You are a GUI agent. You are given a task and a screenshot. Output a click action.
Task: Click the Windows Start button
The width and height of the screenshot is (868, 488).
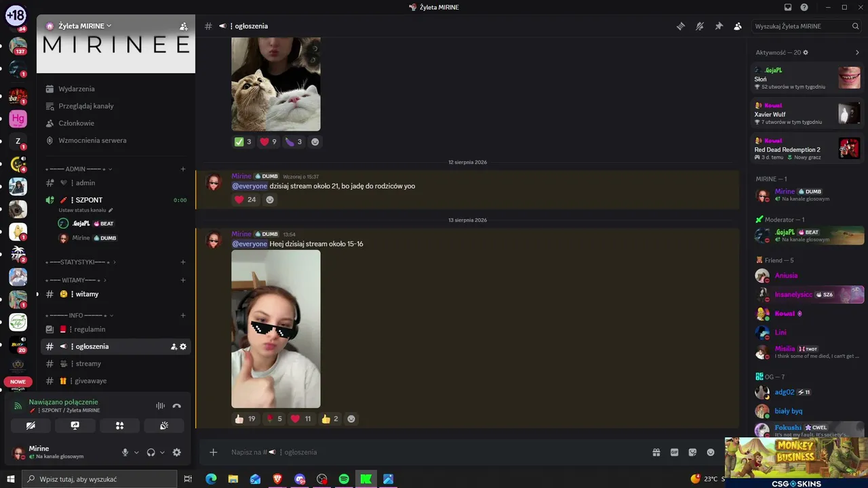(11, 479)
